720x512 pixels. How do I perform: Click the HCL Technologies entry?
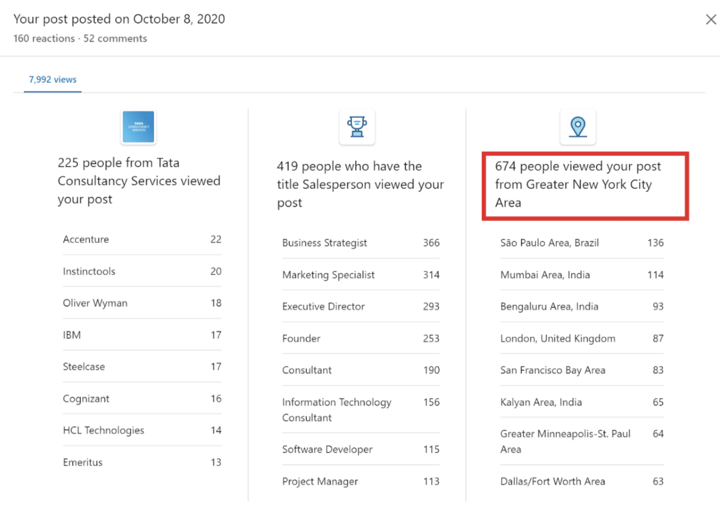[142, 430]
